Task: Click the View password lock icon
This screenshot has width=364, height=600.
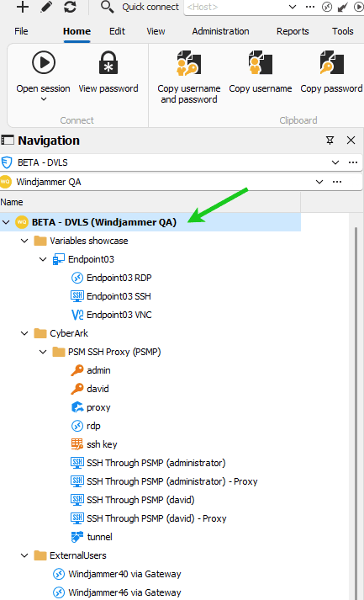Action: (x=108, y=63)
